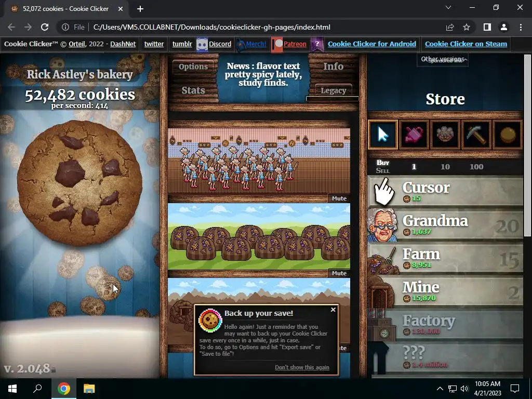
Task: Buy the golden cookie upgrade icon
Action: pyautogui.click(x=508, y=135)
